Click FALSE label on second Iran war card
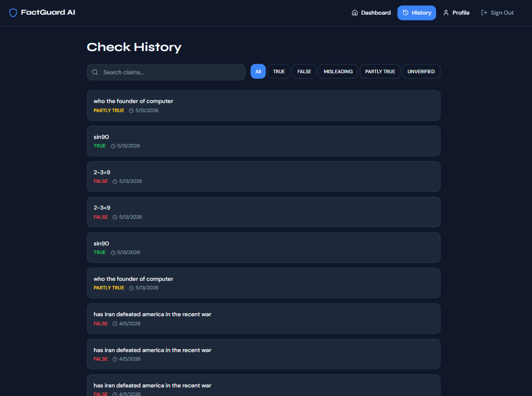Screen dimensions: 532x396 coord(100,359)
